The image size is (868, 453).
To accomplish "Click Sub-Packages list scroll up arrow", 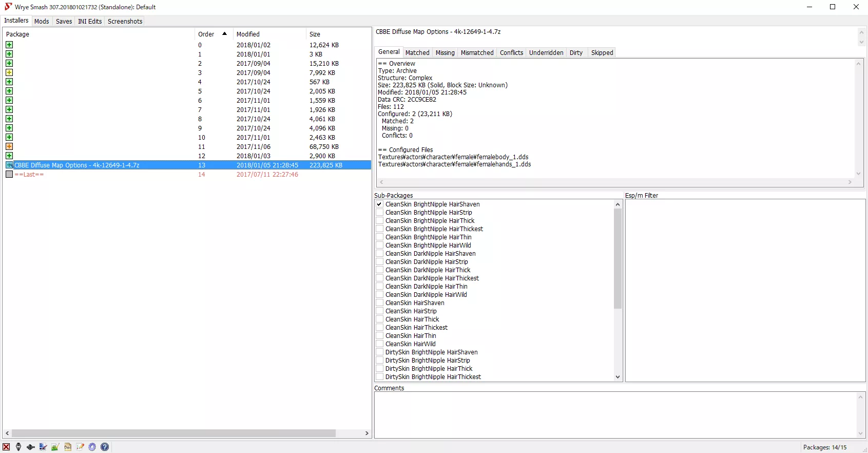I will point(618,204).
